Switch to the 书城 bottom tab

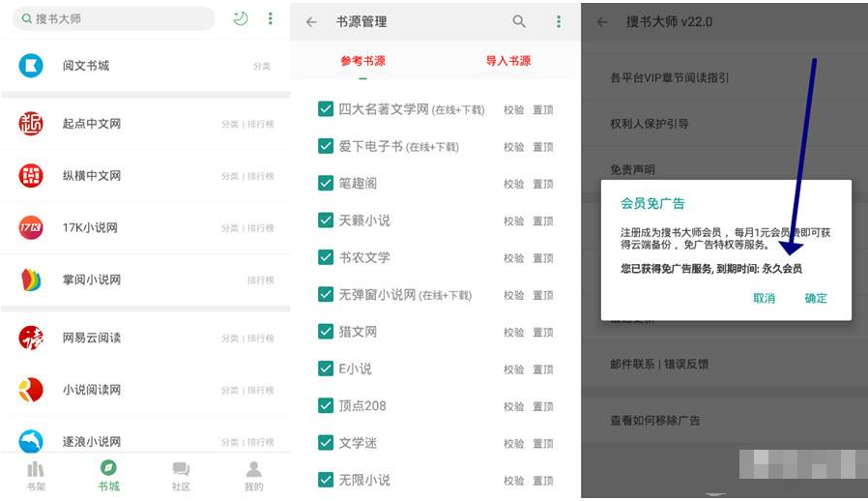(108, 476)
